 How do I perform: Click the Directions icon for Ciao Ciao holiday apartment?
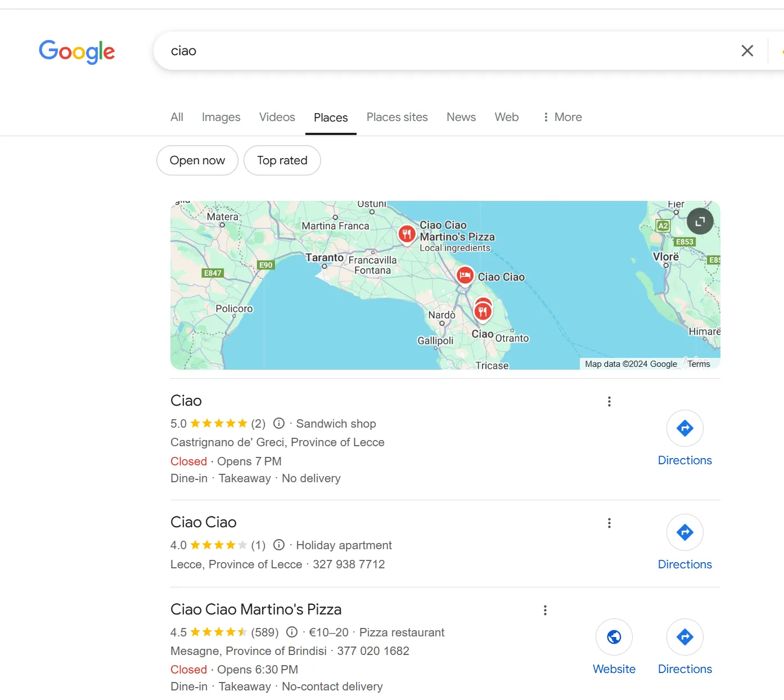[684, 532]
